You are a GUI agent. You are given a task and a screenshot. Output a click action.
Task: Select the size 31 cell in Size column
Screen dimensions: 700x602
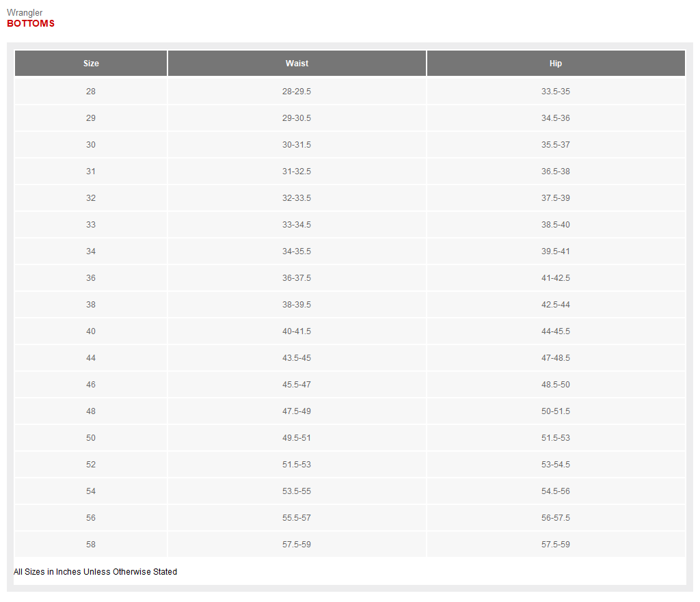[x=91, y=172]
